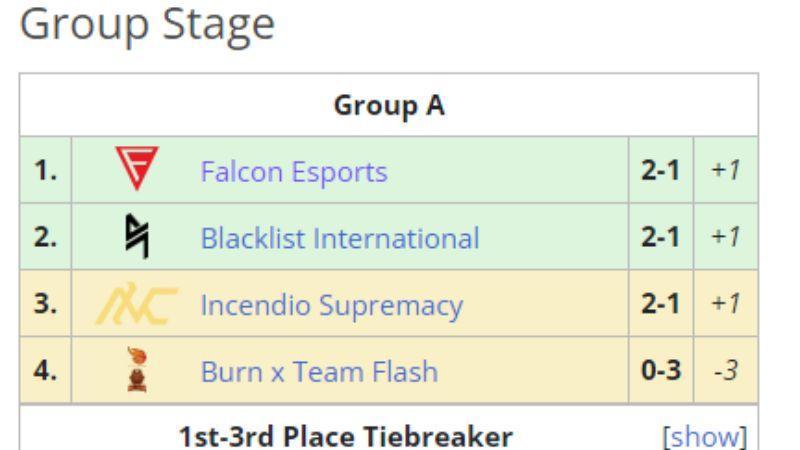Click the Incendio Supremacy gold logo

pos(137,304)
